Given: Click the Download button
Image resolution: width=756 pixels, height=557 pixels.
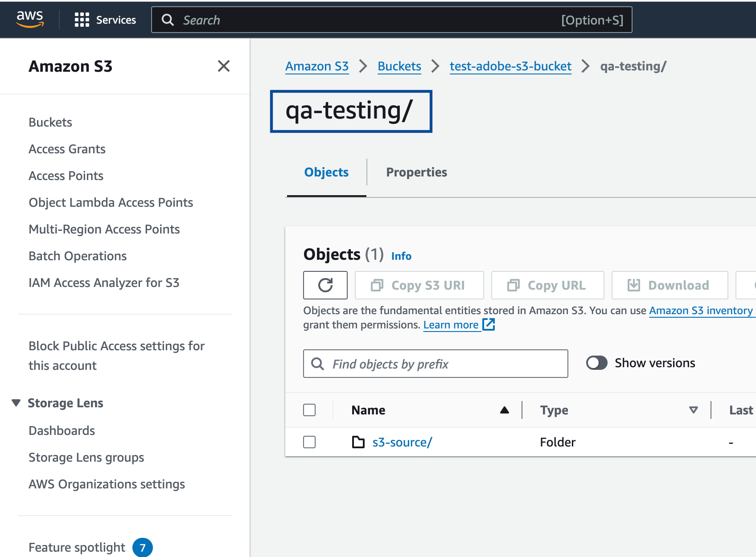Looking at the screenshot, I should (x=670, y=285).
